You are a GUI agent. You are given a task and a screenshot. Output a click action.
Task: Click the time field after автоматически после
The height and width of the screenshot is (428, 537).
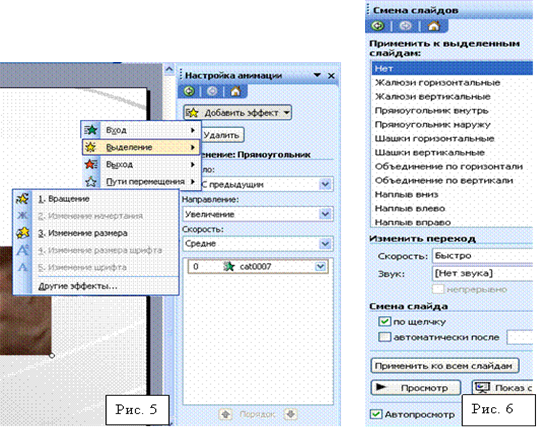click(520, 337)
